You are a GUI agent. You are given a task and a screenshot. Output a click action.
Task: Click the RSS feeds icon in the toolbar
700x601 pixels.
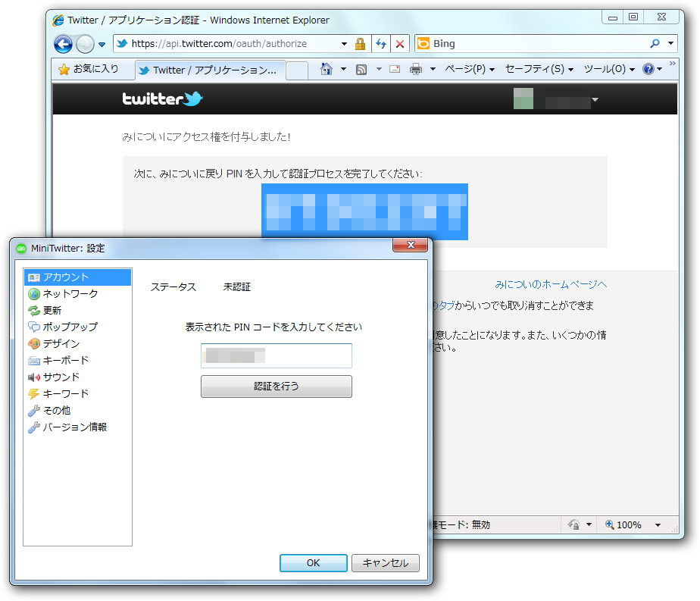363,68
